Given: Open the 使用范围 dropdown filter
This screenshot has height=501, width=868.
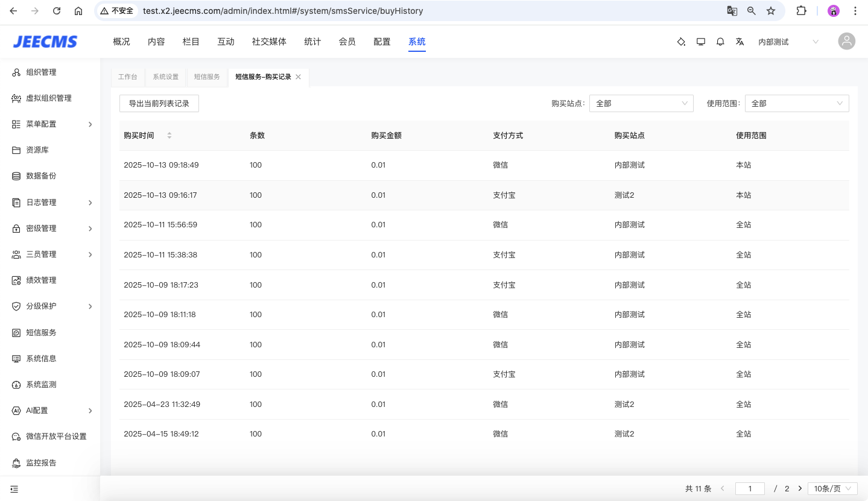Looking at the screenshot, I should click(x=796, y=104).
